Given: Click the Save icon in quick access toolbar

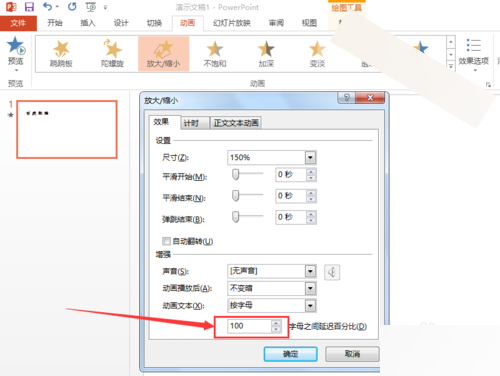Looking at the screenshot, I should [x=29, y=7].
